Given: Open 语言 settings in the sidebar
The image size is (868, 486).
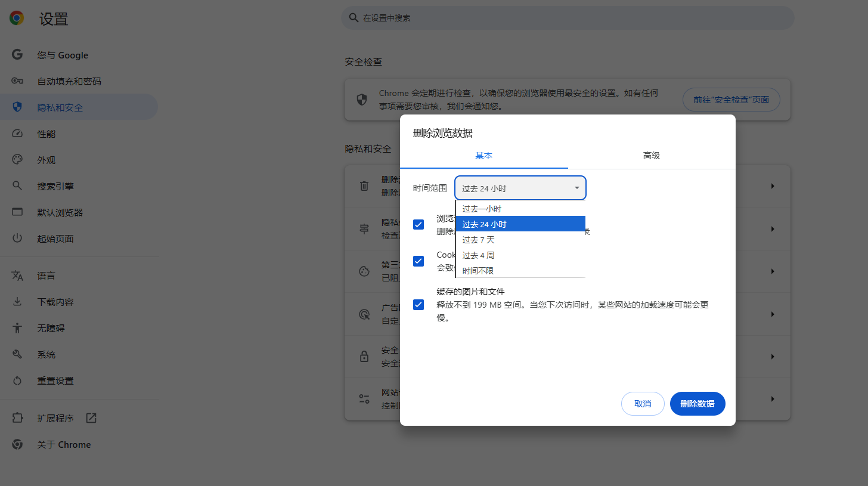Looking at the screenshot, I should 79,275.
